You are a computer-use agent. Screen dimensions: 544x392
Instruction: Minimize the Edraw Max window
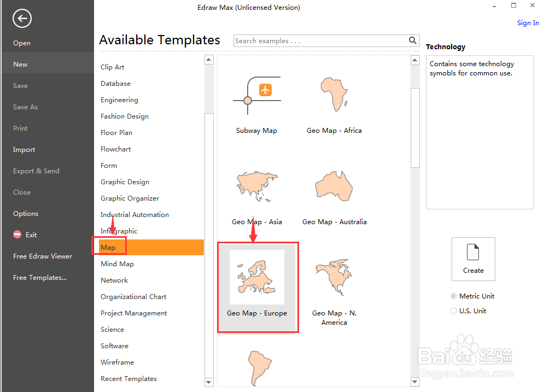(494, 6)
